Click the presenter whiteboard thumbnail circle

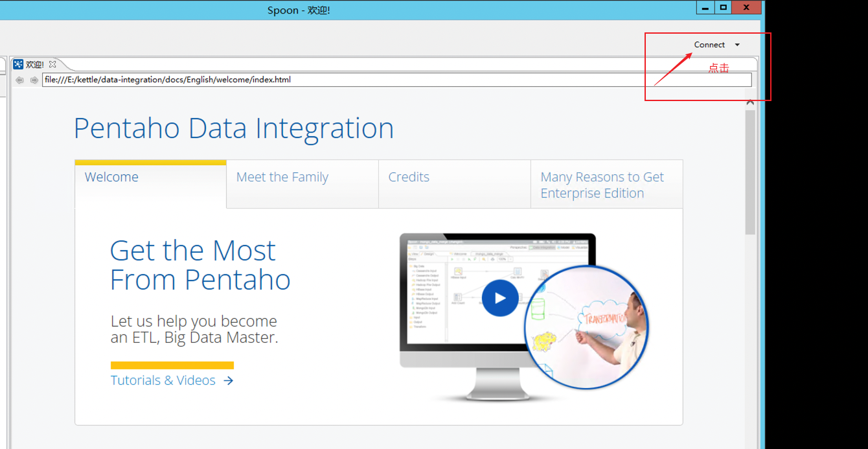(x=587, y=327)
